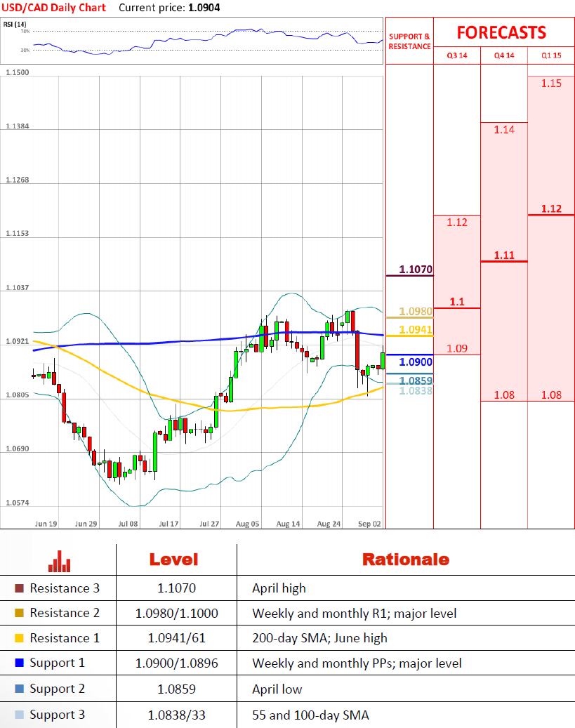Click the 200-day SMA; June high rationale

pyautogui.click(x=319, y=638)
